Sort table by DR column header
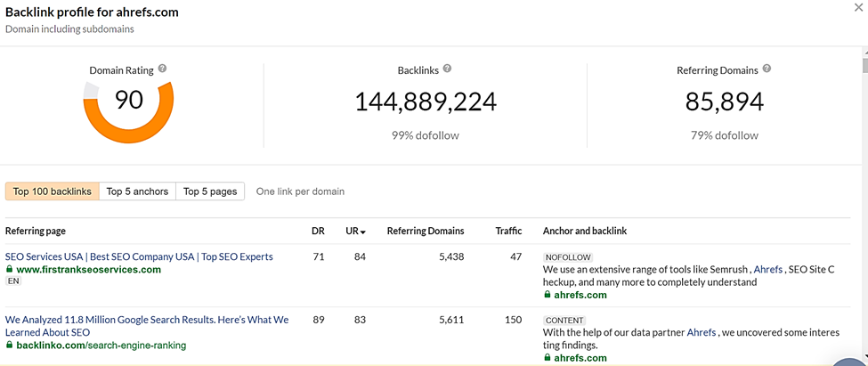The height and width of the screenshot is (366, 868). pos(319,231)
